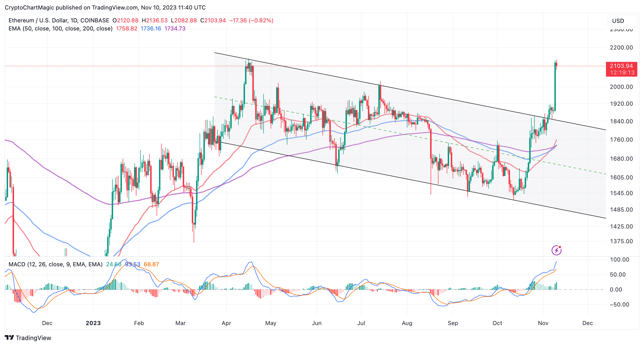The height and width of the screenshot is (346, 644).
Task: Click the daily change −17.36 (−0.82%)
Action: (251, 20)
